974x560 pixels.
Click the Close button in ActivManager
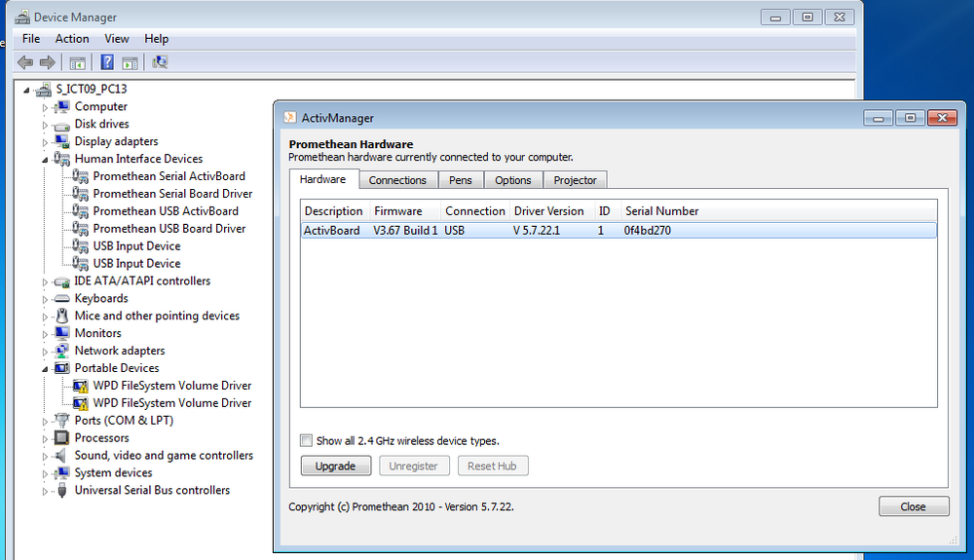pyautogui.click(x=914, y=506)
